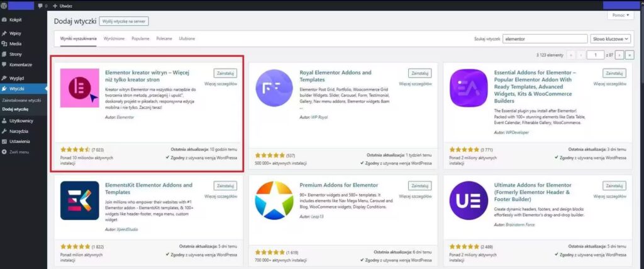Click the Wyślij wtyczkę na serwer button
The image size is (644, 269).
(x=124, y=21)
